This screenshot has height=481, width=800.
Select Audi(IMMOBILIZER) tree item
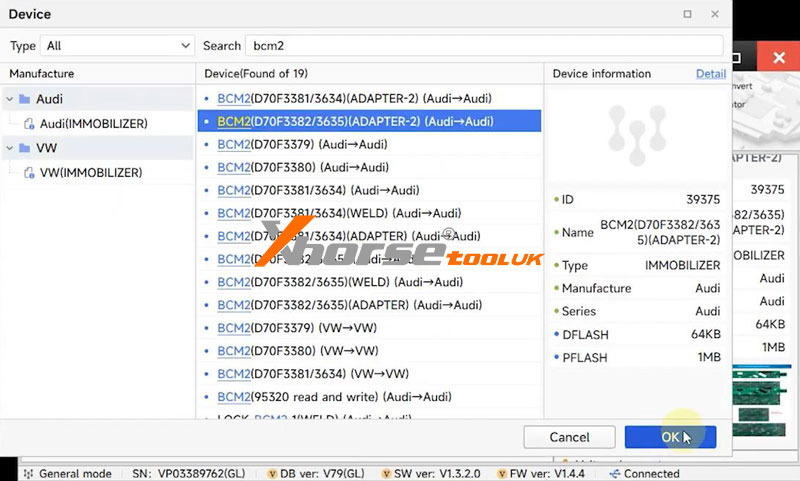(94, 123)
